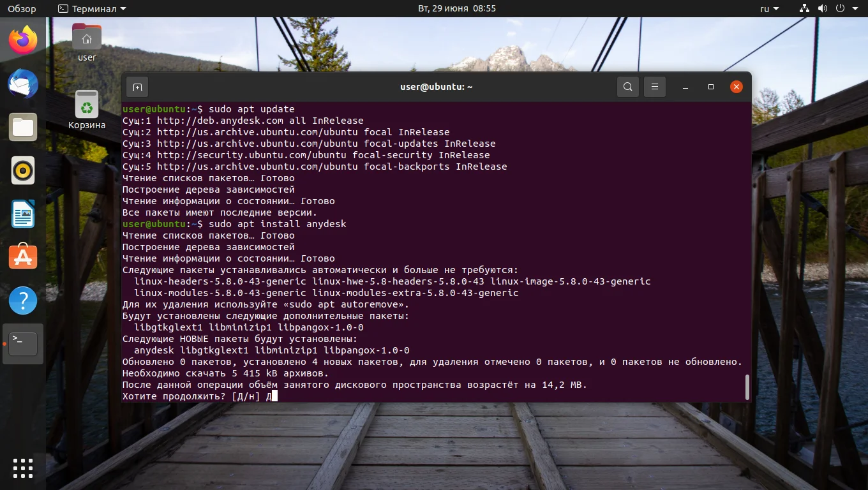Click the 'Хотите продолжить? [Д/н]' prompt
This screenshot has width=868, height=490.
point(191,396)
